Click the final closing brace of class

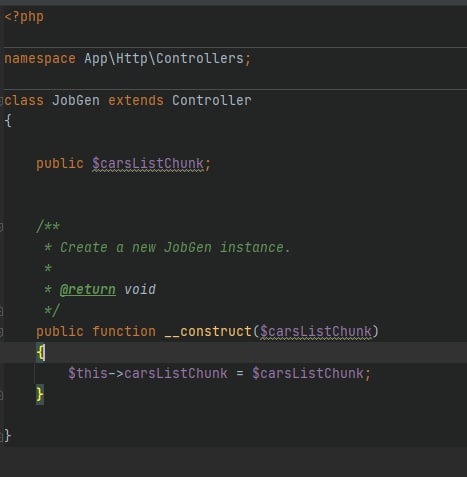pyautogui.click(x=8, y=436)
